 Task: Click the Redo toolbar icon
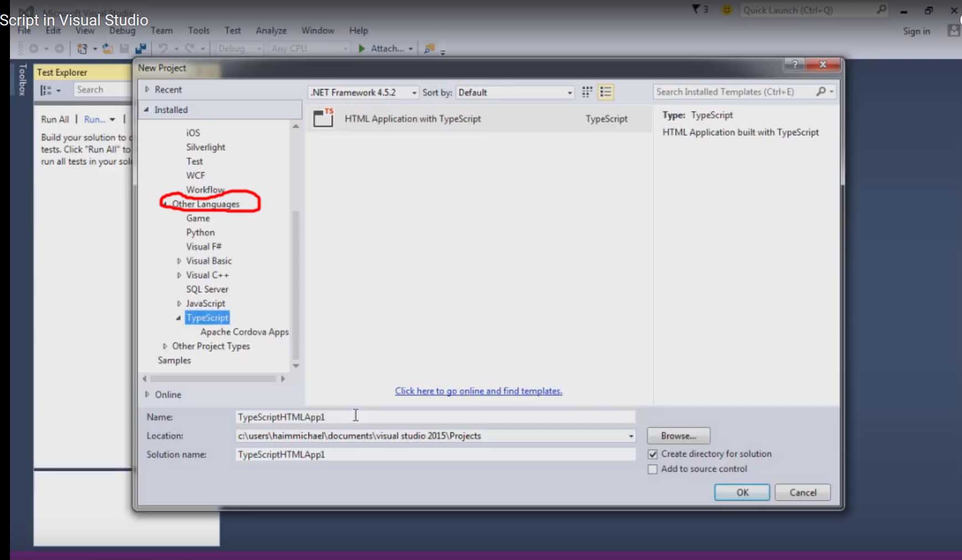[x=189, y=49]
